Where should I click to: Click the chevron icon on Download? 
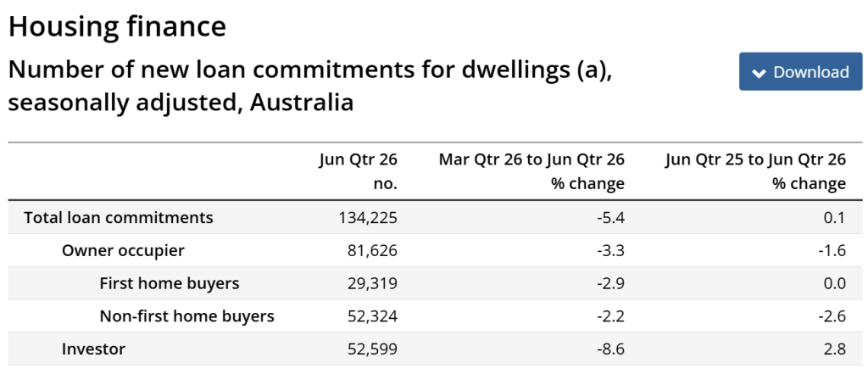tap(759, 73)
